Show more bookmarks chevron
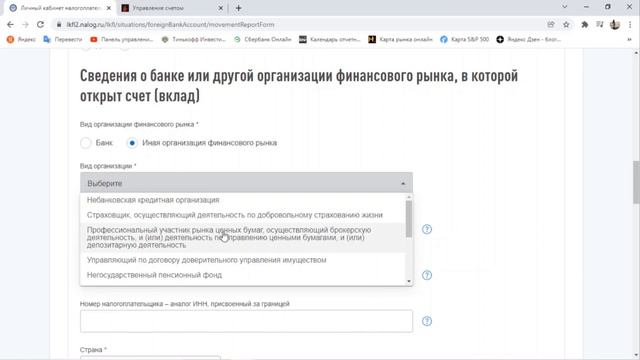Image resolution: width=640 pixels, height=360 pixels. pyautogui.click(x=629, y=40)
